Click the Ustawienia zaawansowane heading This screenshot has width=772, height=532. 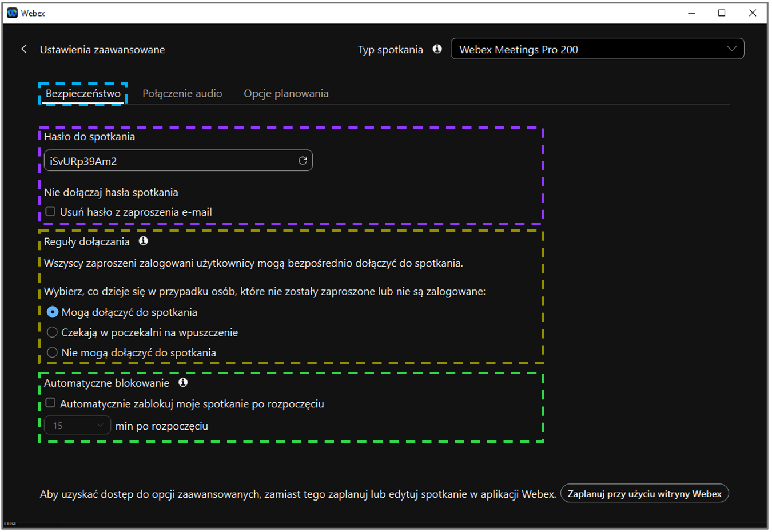coord(102,50)
